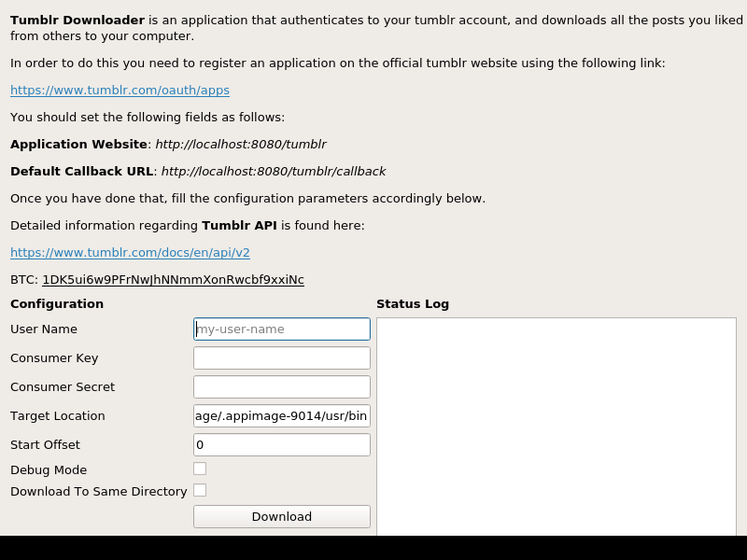The width and height of the screenshot is (747, 560).
Task: Click the Download To Same Directory label
Action: [x=99, y=492]
